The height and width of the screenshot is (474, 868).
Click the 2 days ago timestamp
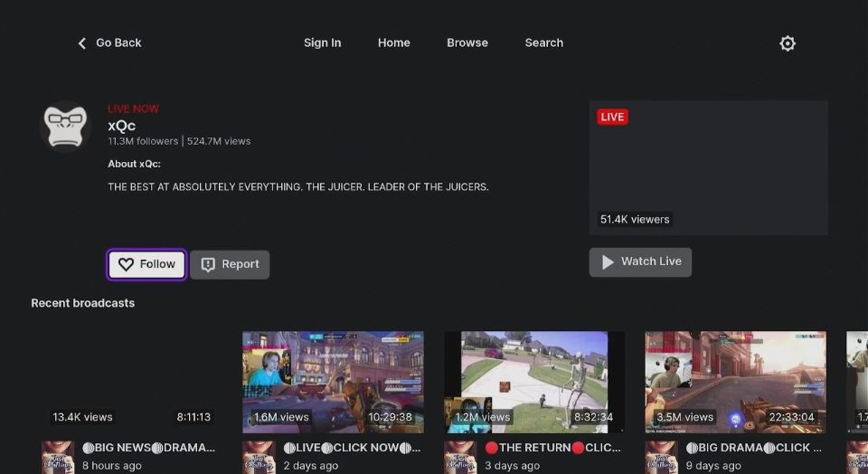tap(310, 466)
